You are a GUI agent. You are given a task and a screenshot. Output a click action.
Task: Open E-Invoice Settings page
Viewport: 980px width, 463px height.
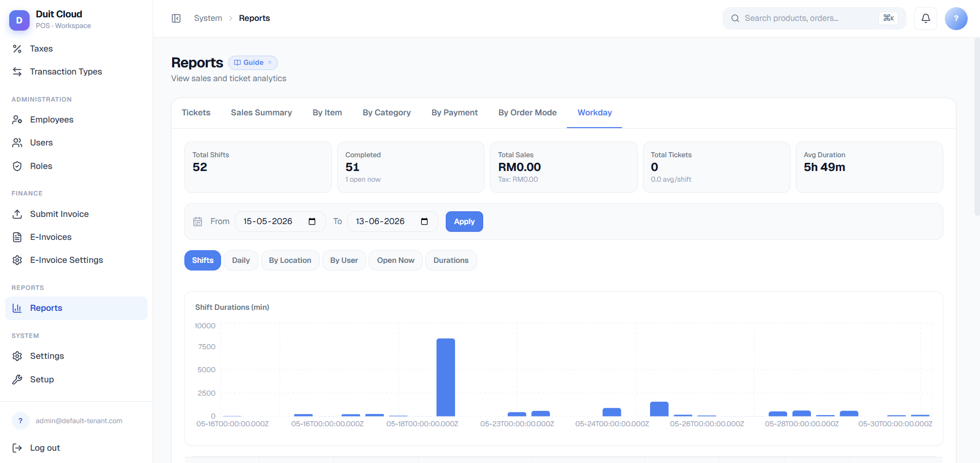pos(77,260)
